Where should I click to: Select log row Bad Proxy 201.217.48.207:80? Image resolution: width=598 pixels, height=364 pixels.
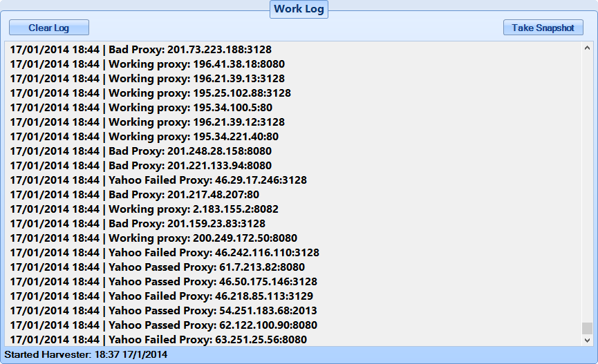click(x=135, y=194)
